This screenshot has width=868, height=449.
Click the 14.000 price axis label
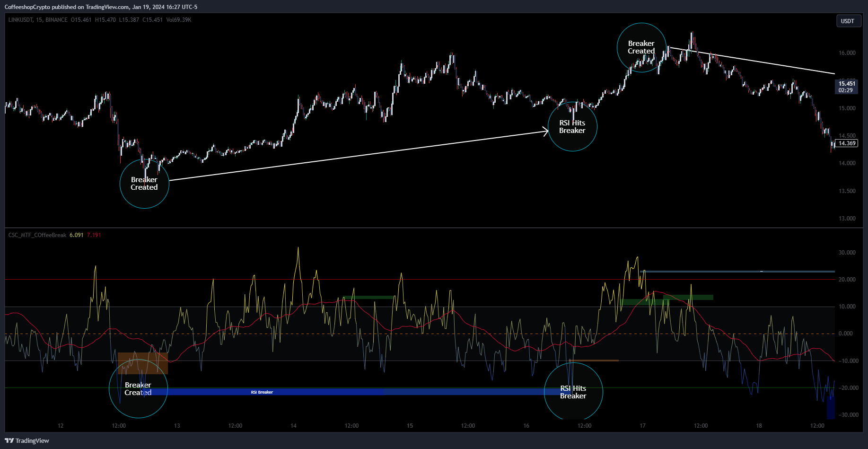(x=847, y=163)
